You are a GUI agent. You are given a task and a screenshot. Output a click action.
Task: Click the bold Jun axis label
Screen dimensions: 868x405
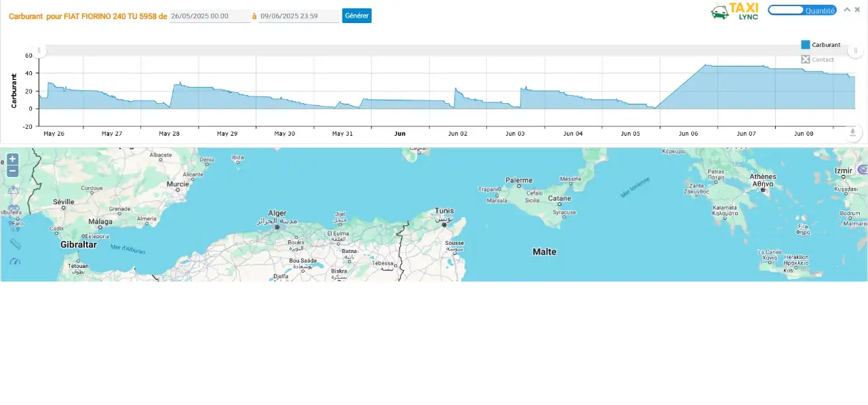tap(400, 134)
